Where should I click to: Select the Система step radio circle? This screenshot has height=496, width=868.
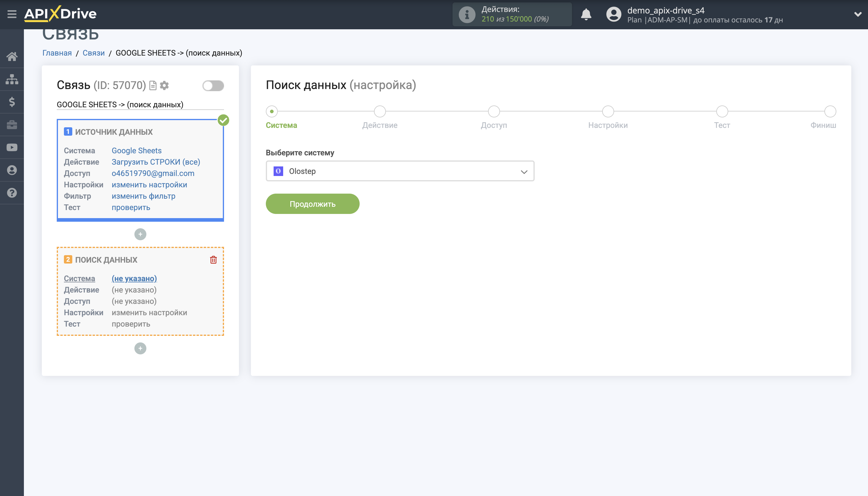coord(272,111)
